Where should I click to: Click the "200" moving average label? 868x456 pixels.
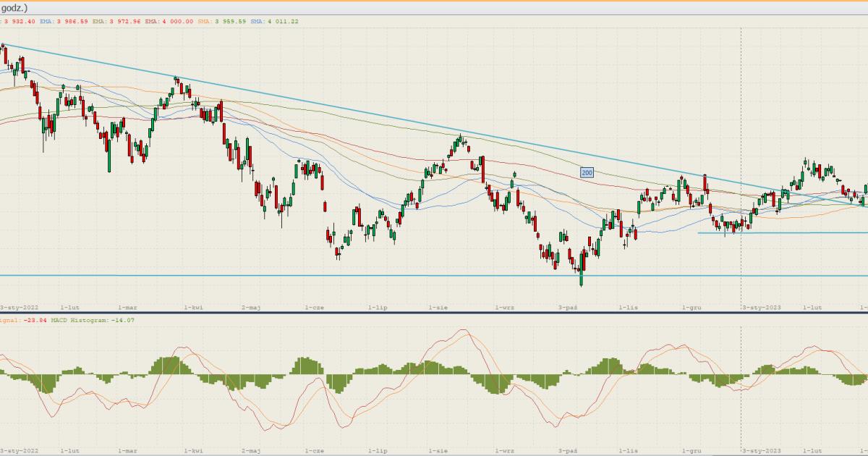(587, 172)
